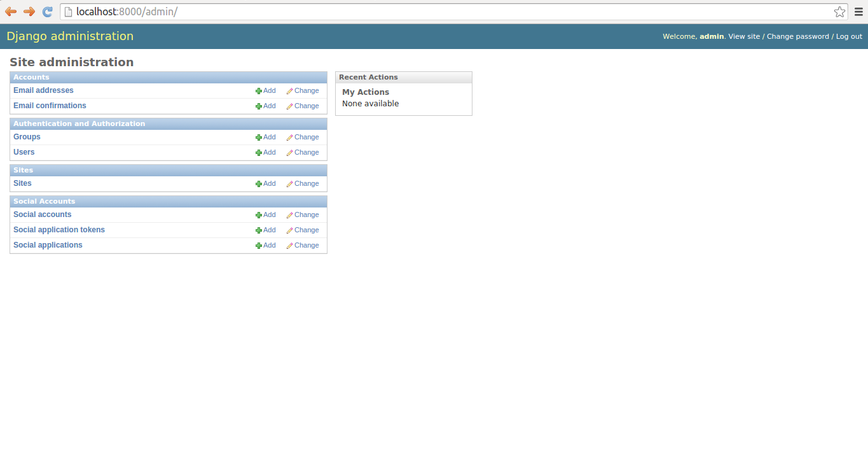The width and height of the screenshot is (868, 457).
Task: Open Social application tokens model list
Action: (x=59, y=230)
